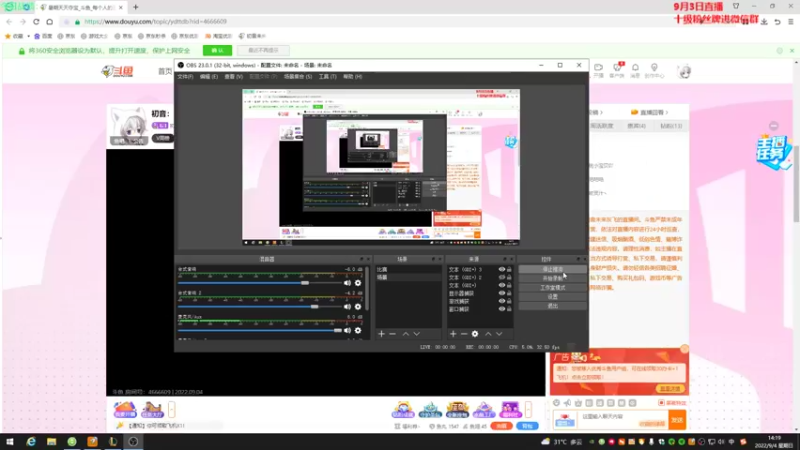Mute the 麦克风/Aux microphone channel
The image size is (800, 450).
(347, 331)
